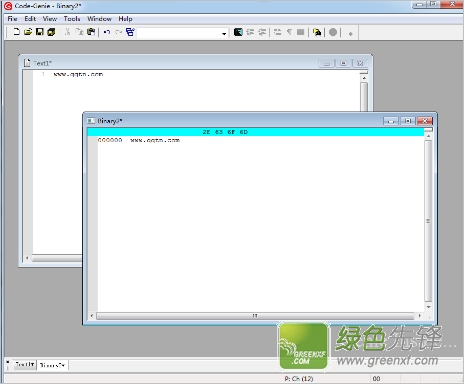Save the document with floppy disk icon
This screenshot has width=464, height=384.
click(40, 32)
